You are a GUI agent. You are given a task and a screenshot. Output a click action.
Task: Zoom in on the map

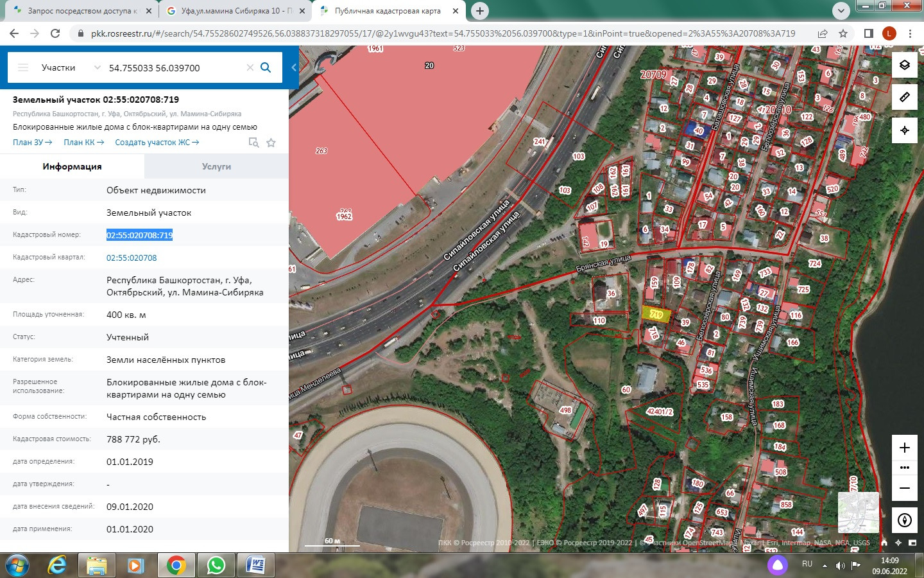click(904, 448)
